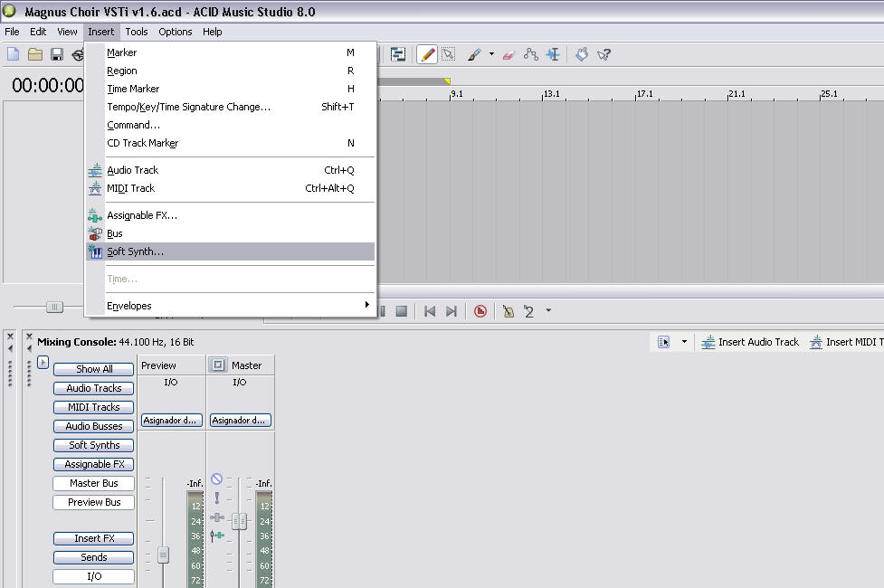The height and width of the screenshot is (588, 884).
Task: Select the Time Selection tool
Action: coord(553,54)
